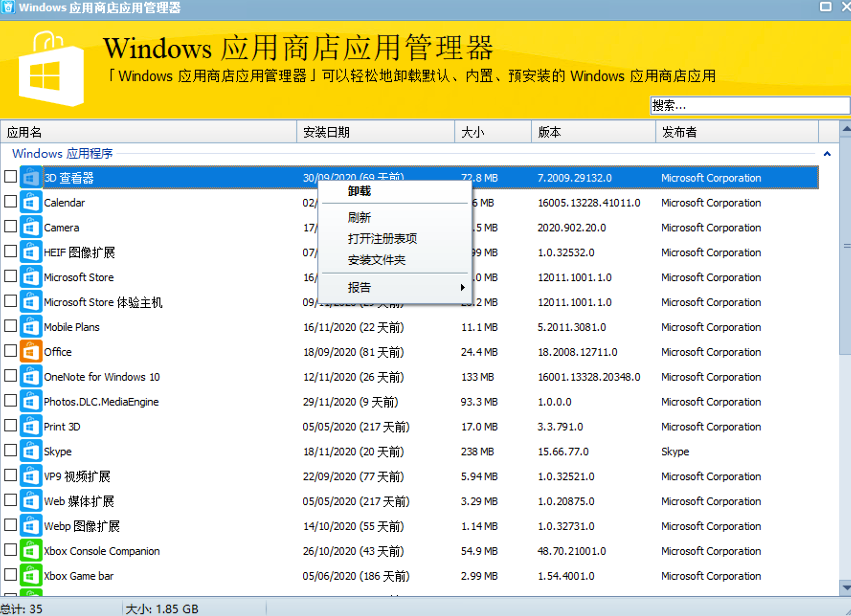Click the Office version 18.2008.12711.0

577,352
